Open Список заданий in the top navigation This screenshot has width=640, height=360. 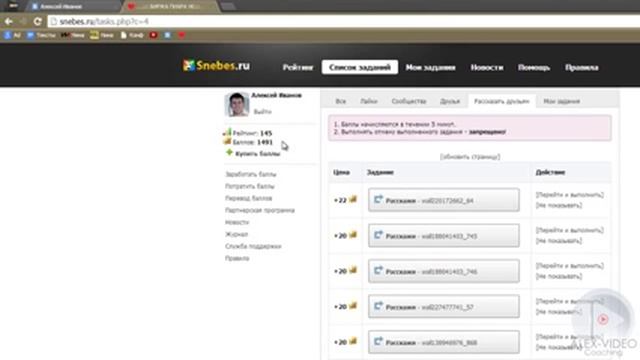coord(360,67)
